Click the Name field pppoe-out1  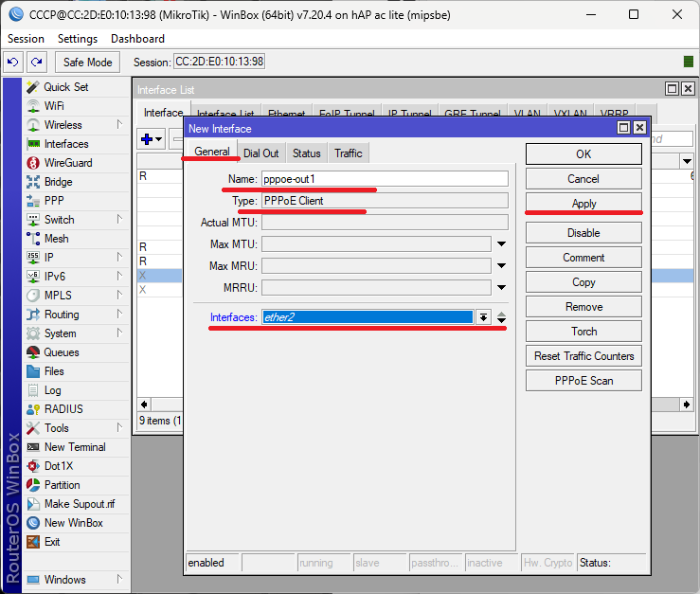coord(384,179)
